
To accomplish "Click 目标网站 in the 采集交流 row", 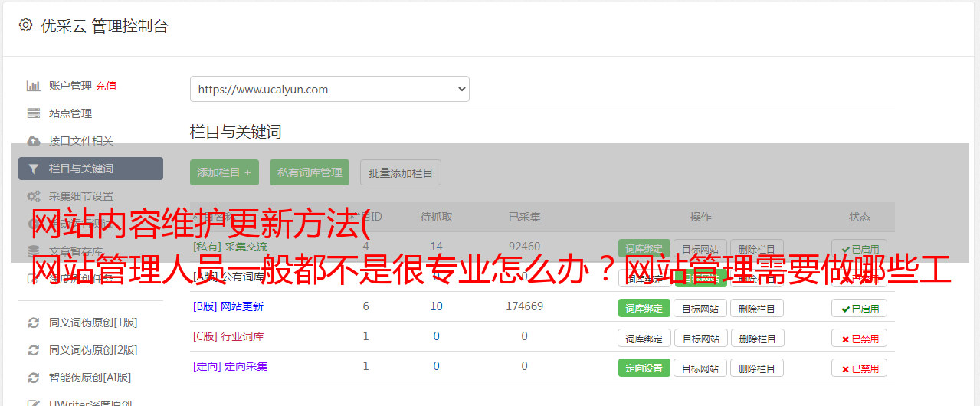I will (700, 249).
